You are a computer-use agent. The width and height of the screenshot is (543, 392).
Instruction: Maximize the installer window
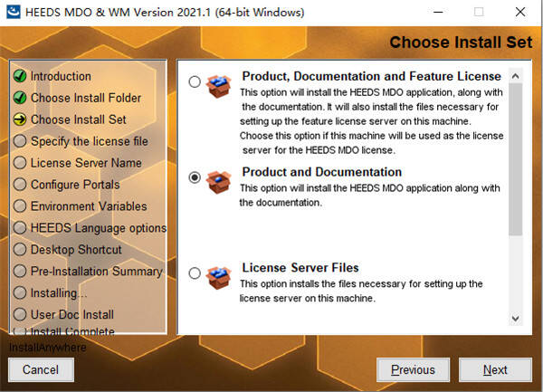479,13
